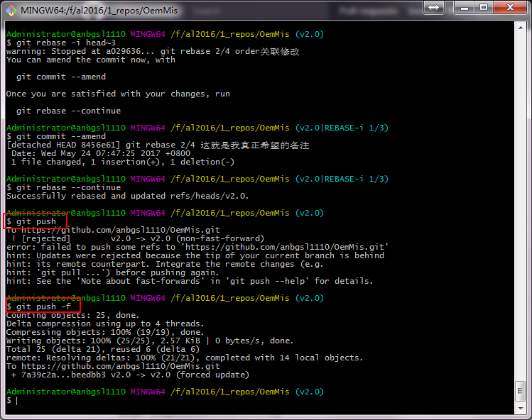Click the '! [rejected] v2.0 -> v2.0' line
Viewport: 532px width, 420px height.
pos(138,238)
